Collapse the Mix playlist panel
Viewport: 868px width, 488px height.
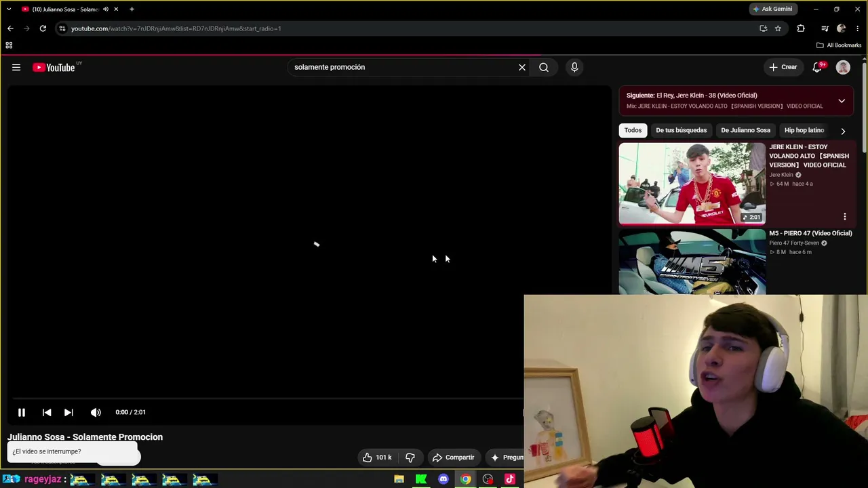click(842, 101)
